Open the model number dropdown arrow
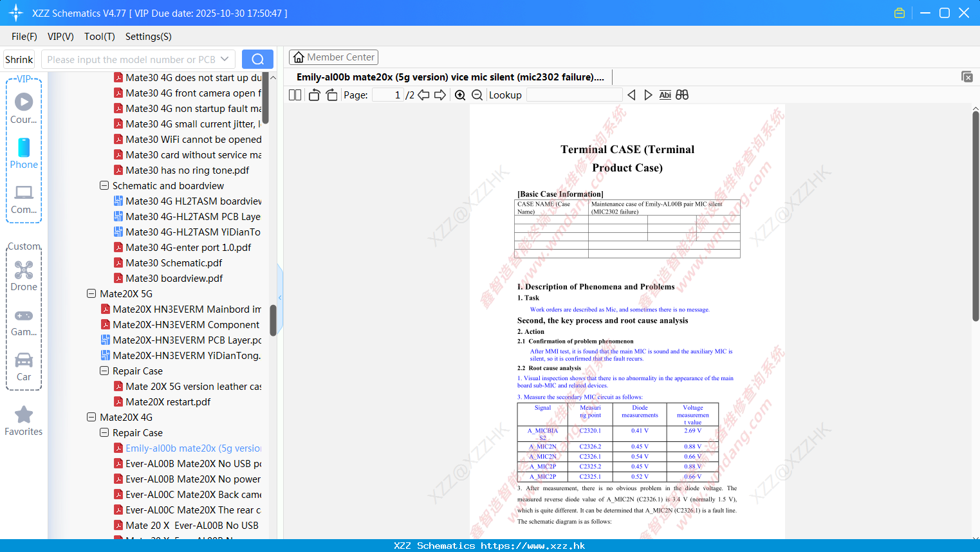The width and height of the screenshot is (980, 552). coord(225,59)
